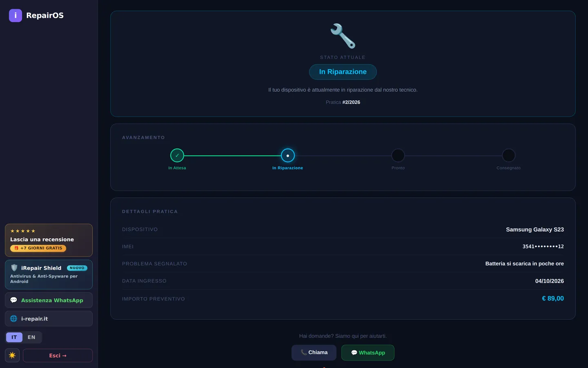Viewport: 588px width, 368px height.
Task: Click the masked IMEI value
Action: (543, 247)
